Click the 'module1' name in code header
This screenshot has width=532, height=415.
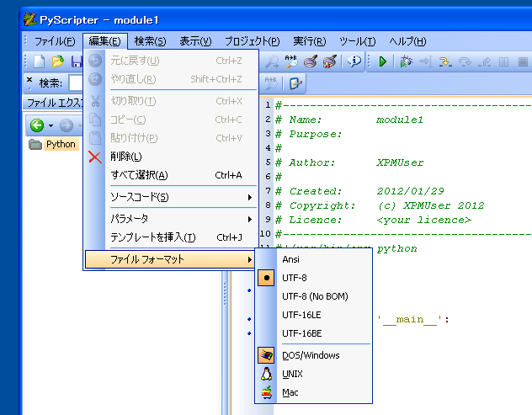pos(400,120)
